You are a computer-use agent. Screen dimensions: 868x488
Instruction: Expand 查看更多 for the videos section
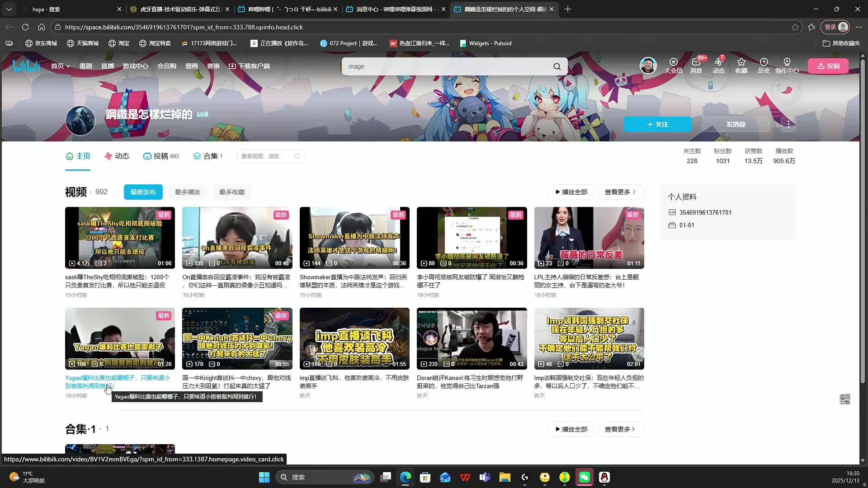(621, 192)
